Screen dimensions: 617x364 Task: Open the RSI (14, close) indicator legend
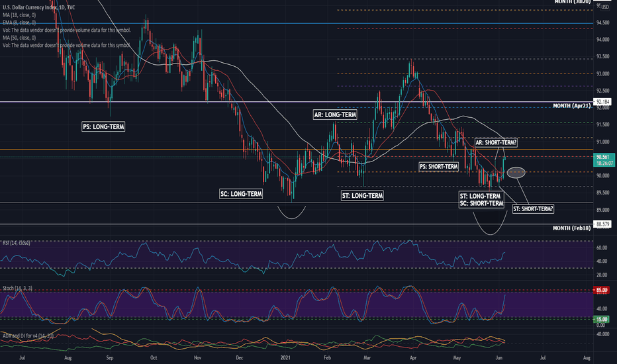coord(16,243)
